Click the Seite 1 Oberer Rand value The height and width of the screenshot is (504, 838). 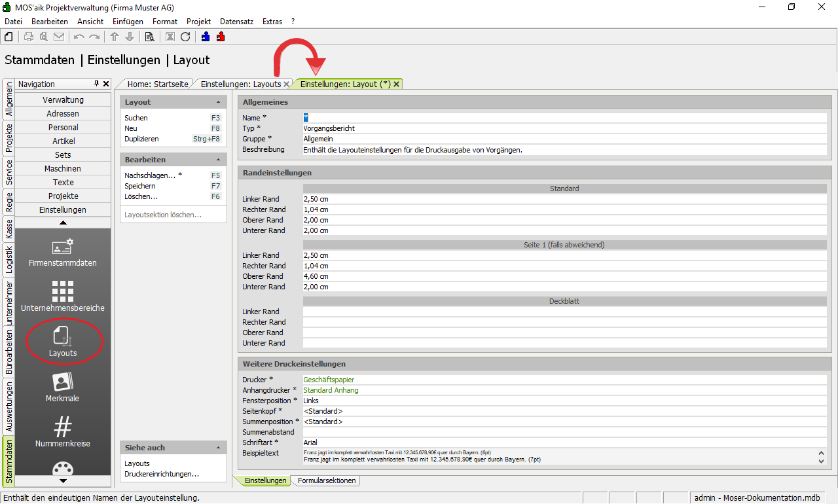pyautogui.click(x=564, y=276)
